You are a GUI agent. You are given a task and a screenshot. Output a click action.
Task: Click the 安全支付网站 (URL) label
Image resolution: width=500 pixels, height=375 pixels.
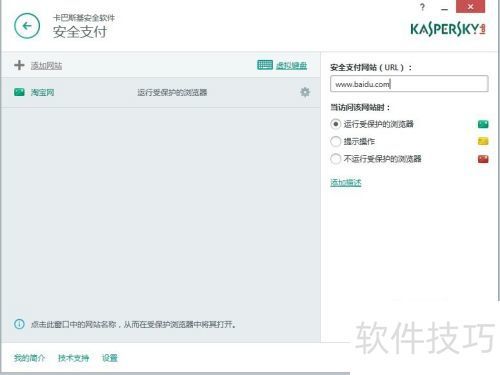(x=371, y=68)
